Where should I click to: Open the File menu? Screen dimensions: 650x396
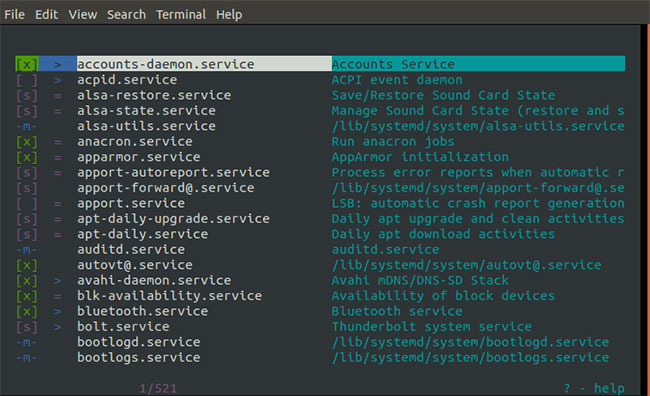(15, 15)
